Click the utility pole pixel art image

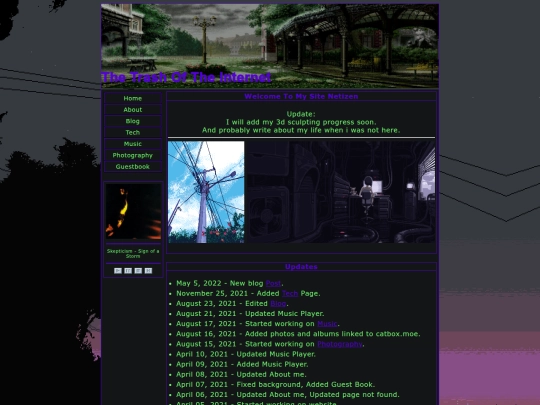tap(206, 192)
